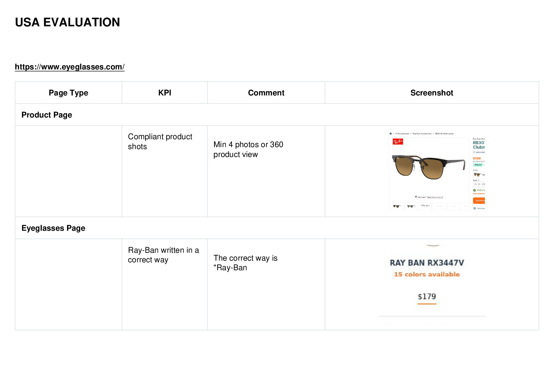
Task: Choose the brown gradient color swatch
Action: pyautogui.click(x=477, y=174)
